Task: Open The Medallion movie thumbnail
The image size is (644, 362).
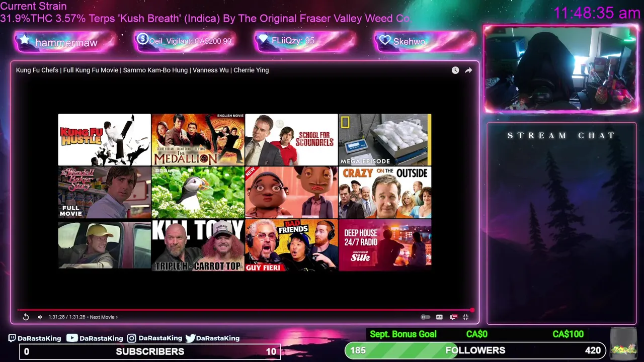Action: [198, 139]
